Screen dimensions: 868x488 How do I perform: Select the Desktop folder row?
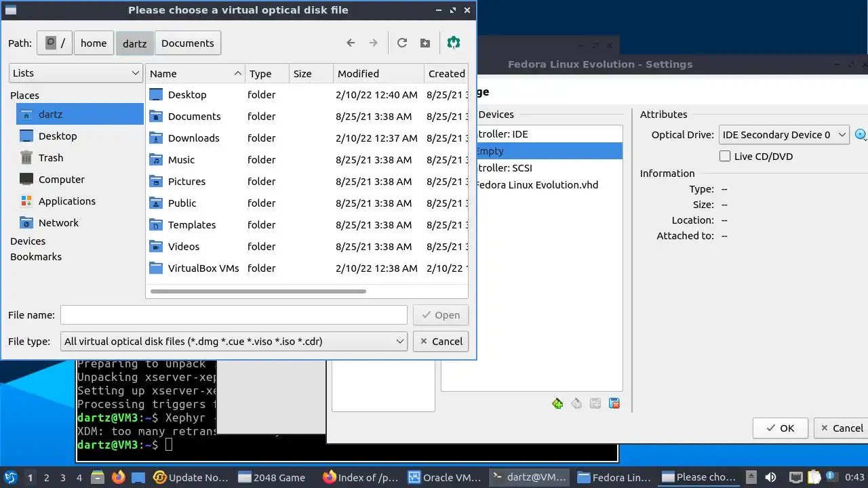point(307,94)
